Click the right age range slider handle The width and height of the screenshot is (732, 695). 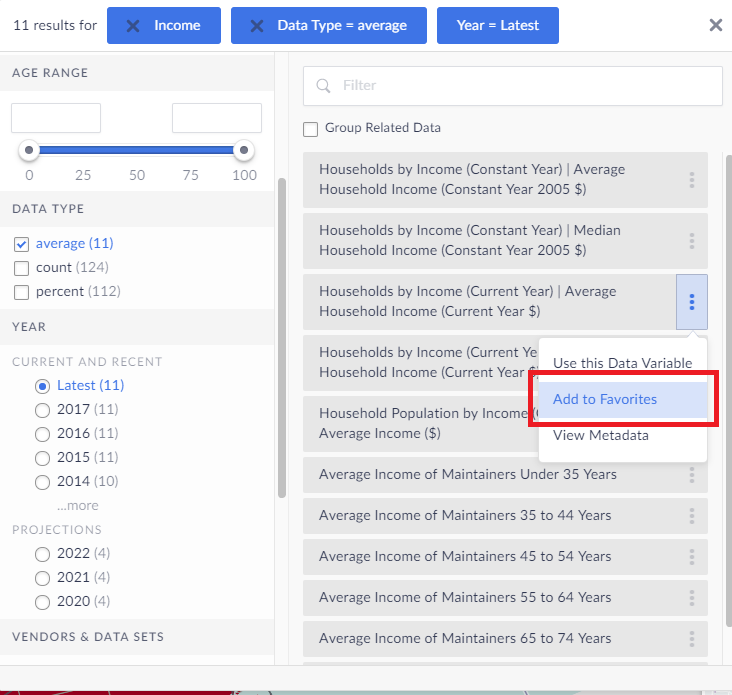(242, 151)
